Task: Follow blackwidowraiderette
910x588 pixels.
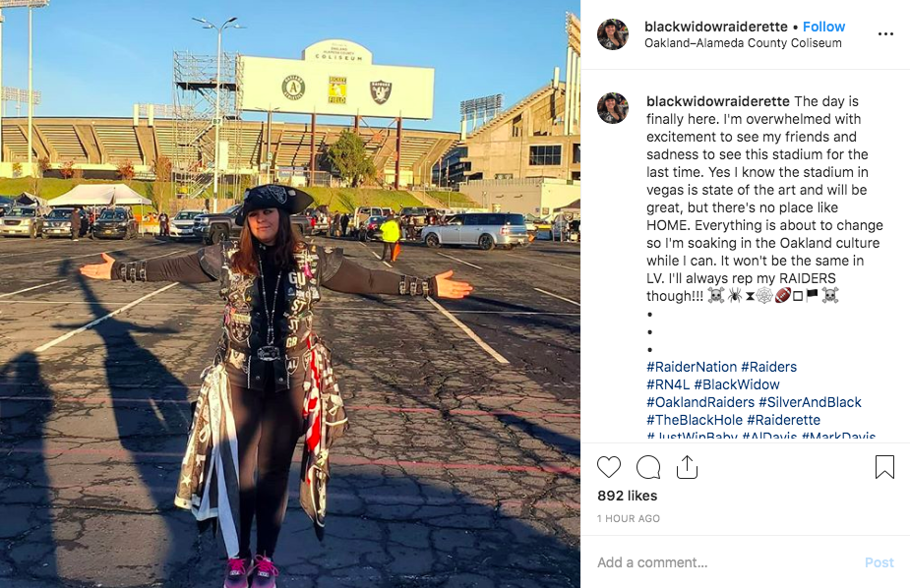Action: [823, 27]
